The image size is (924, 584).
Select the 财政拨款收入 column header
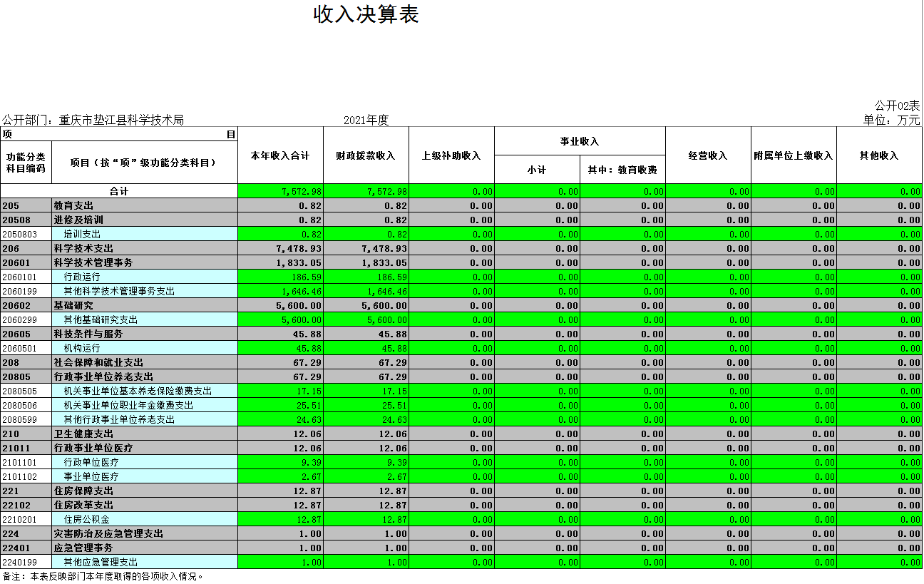pyautogui.click(x=366, y=155)
